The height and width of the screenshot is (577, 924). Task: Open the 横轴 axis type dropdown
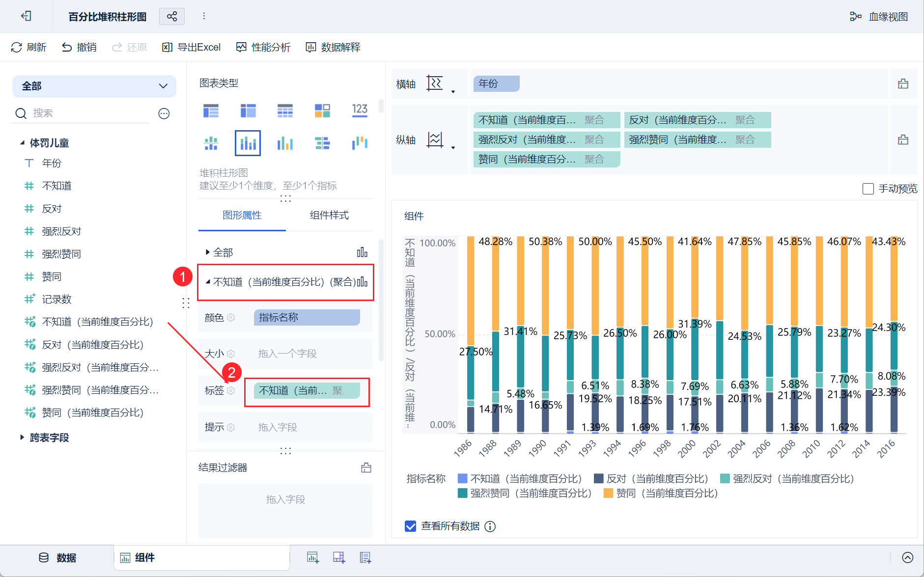click(453, 91)
